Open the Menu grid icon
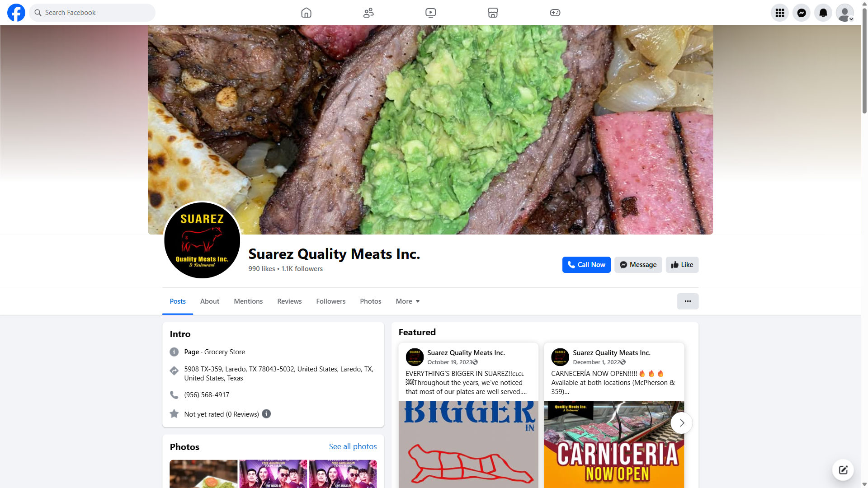This screenshot has height=488, width=868. click(780, 13)
